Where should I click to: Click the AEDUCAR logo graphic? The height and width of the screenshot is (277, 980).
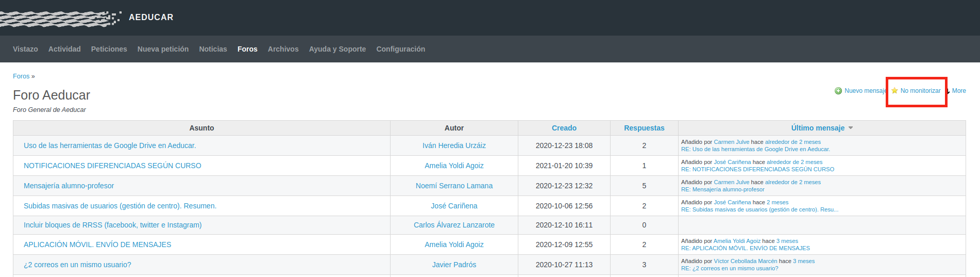[61, 18]
